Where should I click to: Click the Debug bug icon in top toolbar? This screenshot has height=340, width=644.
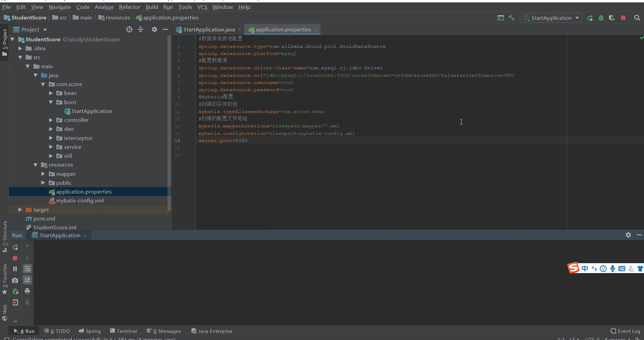601,18
